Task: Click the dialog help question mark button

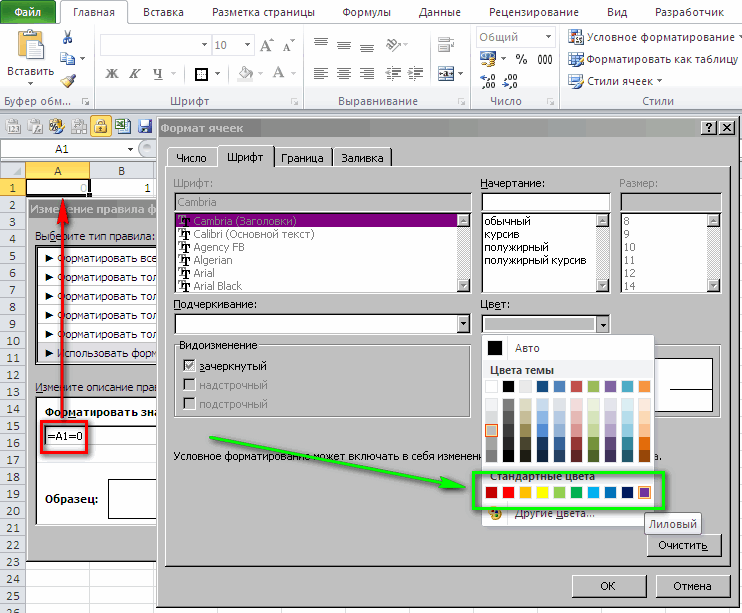Action: (x=708, y=128)
